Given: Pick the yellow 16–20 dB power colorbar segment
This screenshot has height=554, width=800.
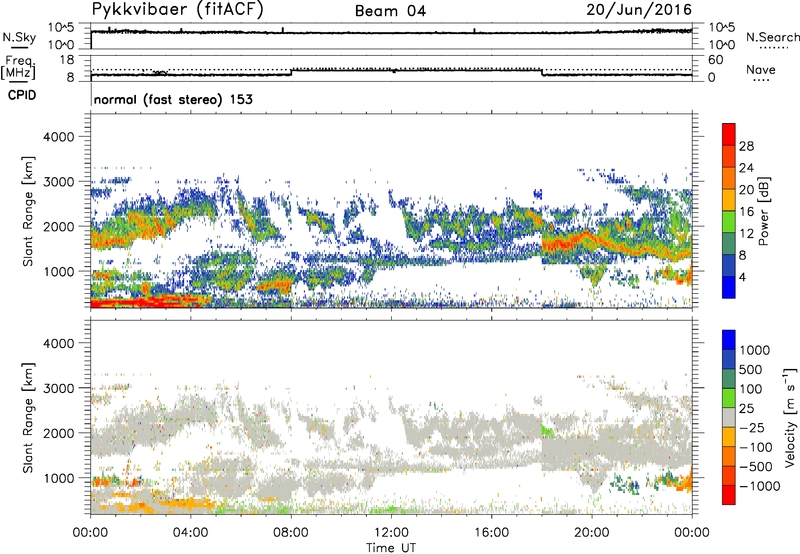Looking at the screenshot, I should pos(729,199).
